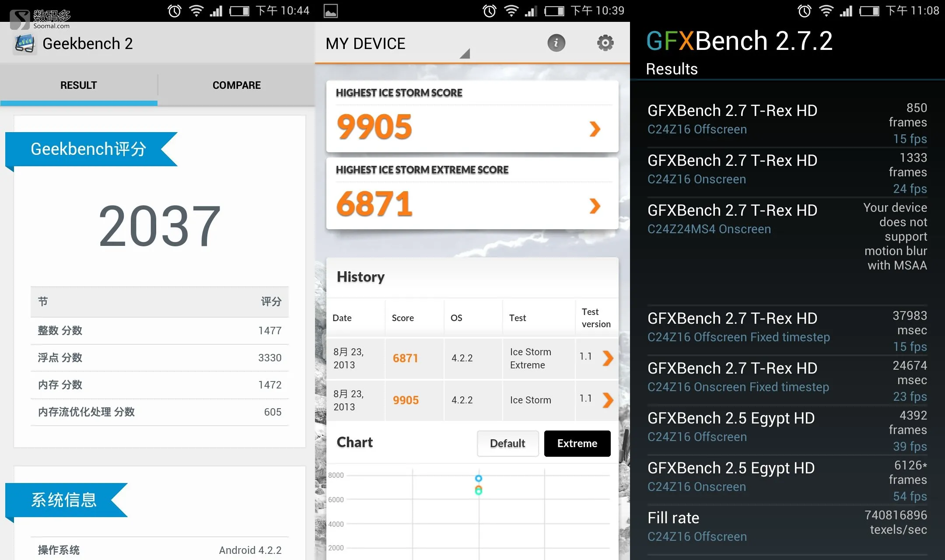945x560 pixels.
Task: Tap Wi-Fi icon in 3DMark status bar
Action: pos(511,10)
